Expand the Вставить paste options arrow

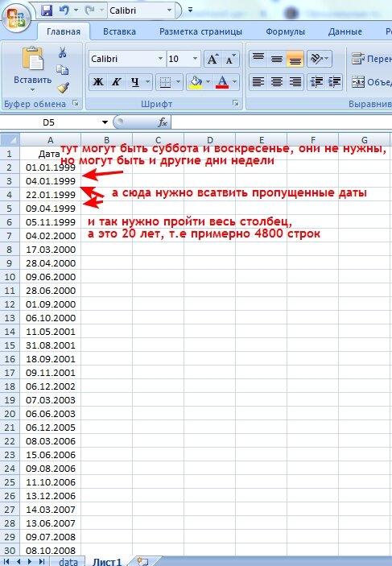pyautogui.click(x=32, y=89)
